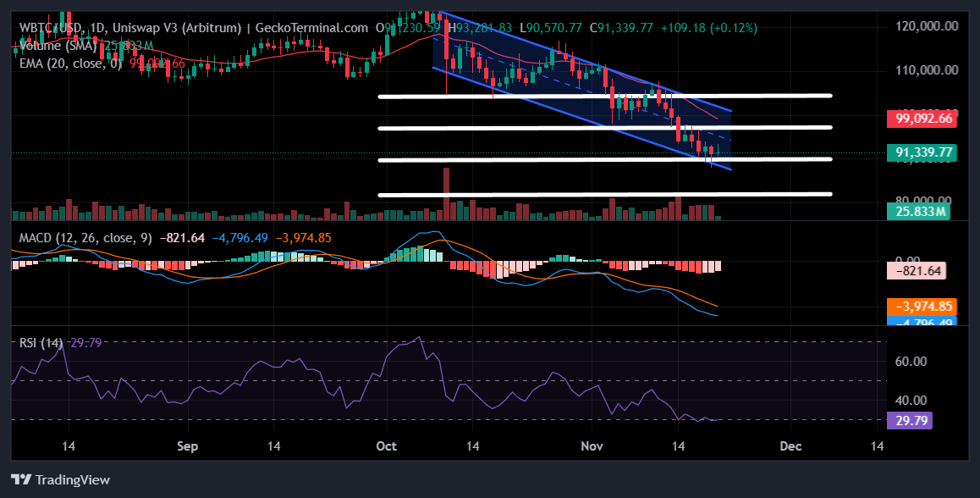Click the green close price +109.18 (+0.12%)
Viewport: 980px width, 498px height.
[711, 27]
